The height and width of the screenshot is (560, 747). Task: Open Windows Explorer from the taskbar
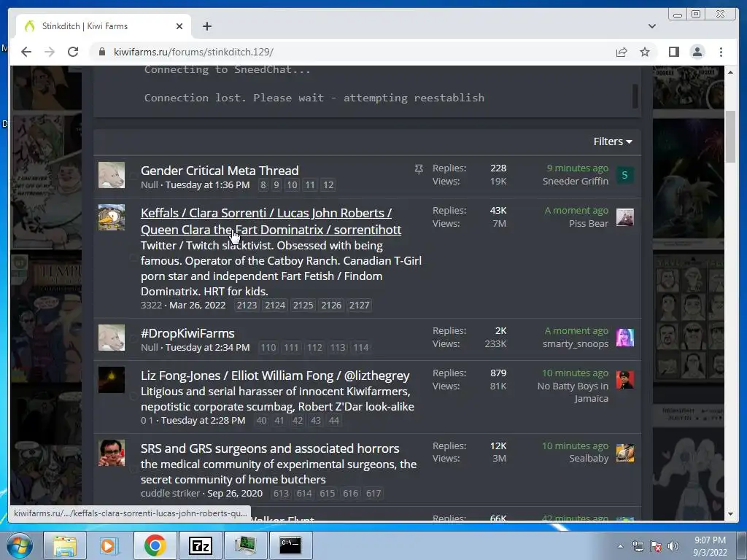65,545
